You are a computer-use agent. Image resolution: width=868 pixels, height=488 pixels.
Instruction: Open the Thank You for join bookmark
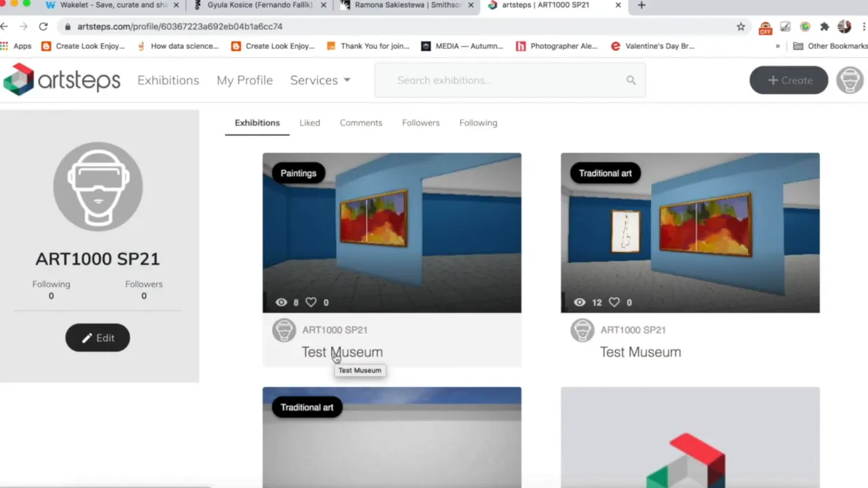pyautogui.click(x=368, y=46)
